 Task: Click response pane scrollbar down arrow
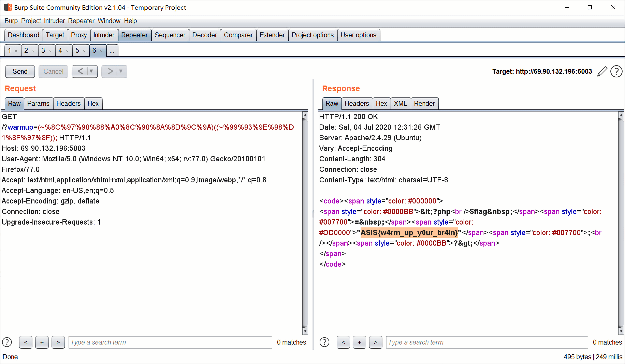point(621,331)
